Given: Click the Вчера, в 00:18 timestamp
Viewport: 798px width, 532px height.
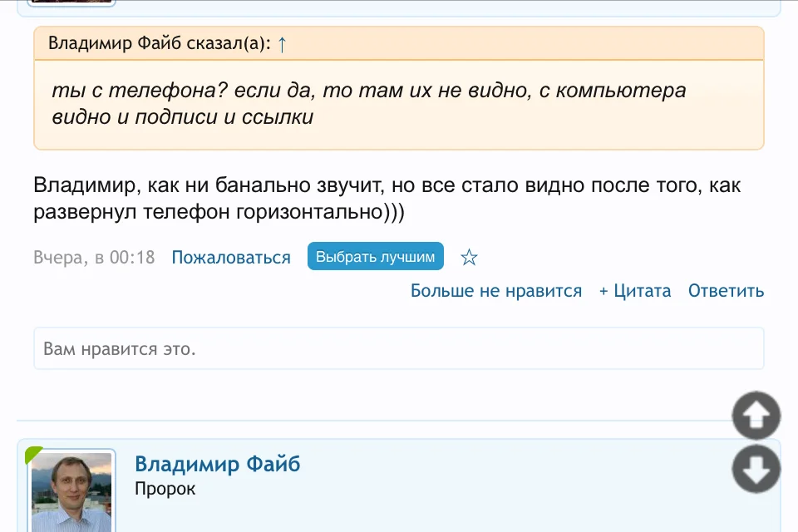Looking at the screenshot, I should (x=94, y=258).
